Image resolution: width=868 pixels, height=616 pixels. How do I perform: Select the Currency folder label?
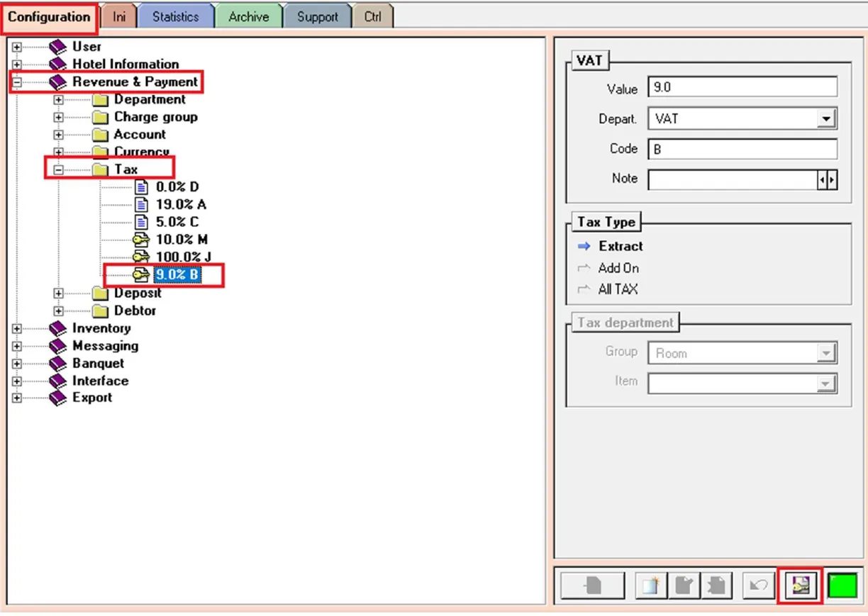(x=142, y=152)
